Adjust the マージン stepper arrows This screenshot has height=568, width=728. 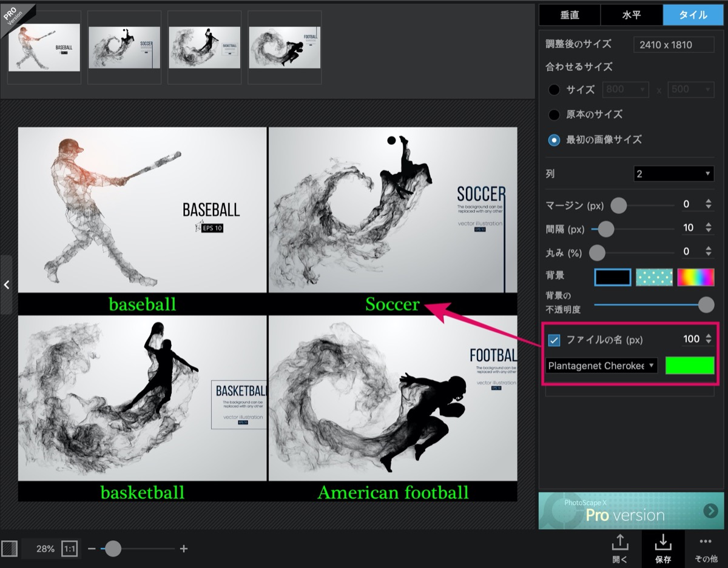709,204
